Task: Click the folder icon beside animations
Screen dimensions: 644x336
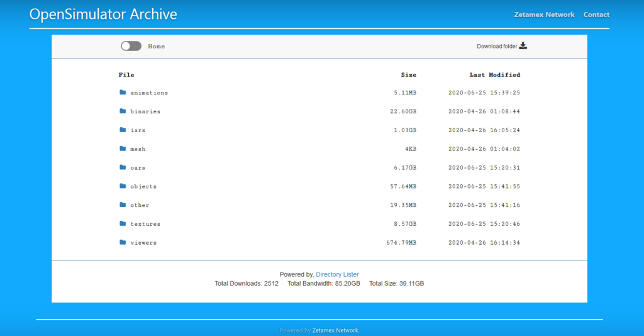Action: [123, 92]
